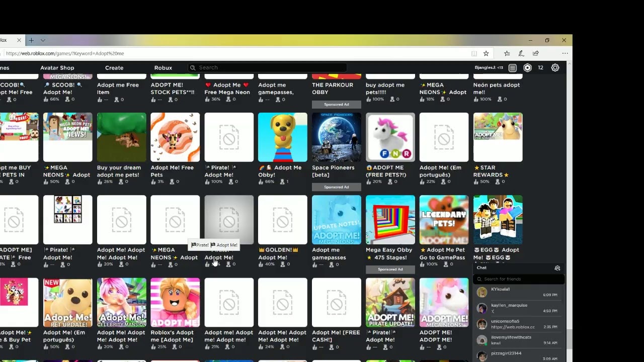Viewport: 644px width, 362px height.
Task: Click Sponsored Ad label under Mega Easy Obby
Action: [x=390, y=269]
